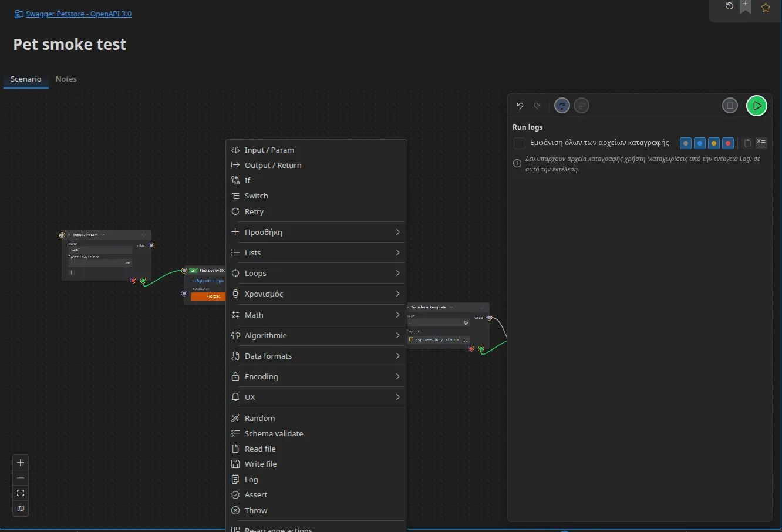Toggle the minimap icon in canvas controls
The height and width of the screenshot is (532, 782).
coord(21,509)
